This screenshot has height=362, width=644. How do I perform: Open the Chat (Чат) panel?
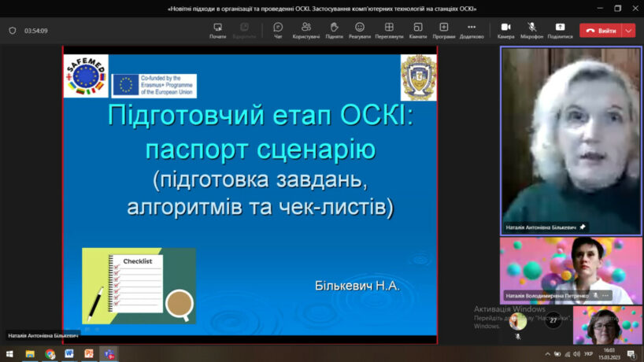(278, 30)
